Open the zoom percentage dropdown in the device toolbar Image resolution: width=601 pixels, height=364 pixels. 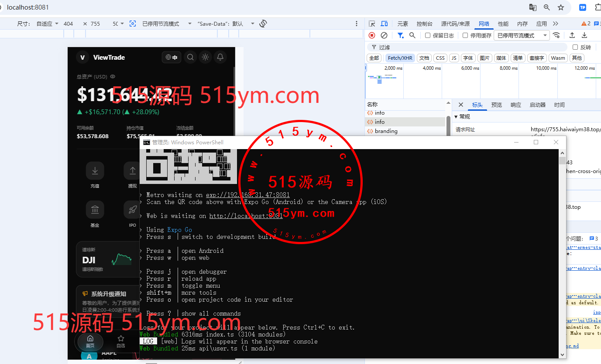click(118, 24)
